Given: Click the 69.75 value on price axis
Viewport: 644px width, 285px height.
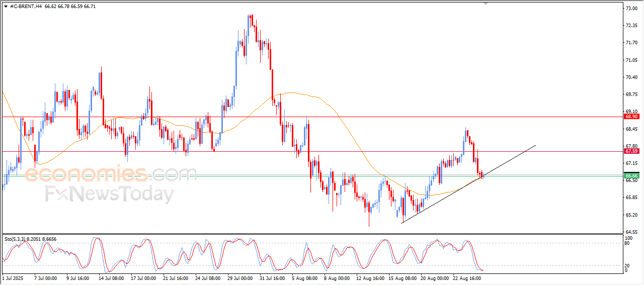Looking at the screenshot, I should point(631,94).
